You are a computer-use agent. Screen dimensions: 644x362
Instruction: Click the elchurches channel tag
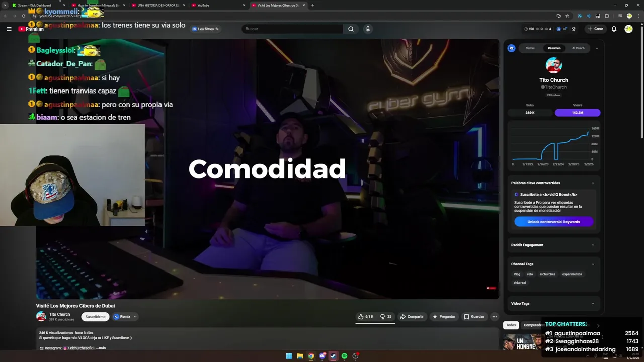click(x=547, y=274)
